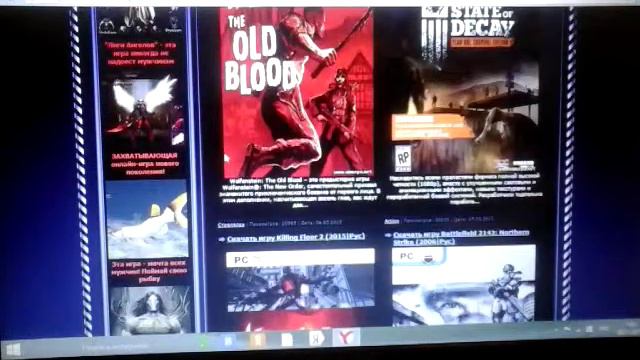Open the grey horned creature ad image
This screenshot has width=640, height=360.
pos(150,310)
